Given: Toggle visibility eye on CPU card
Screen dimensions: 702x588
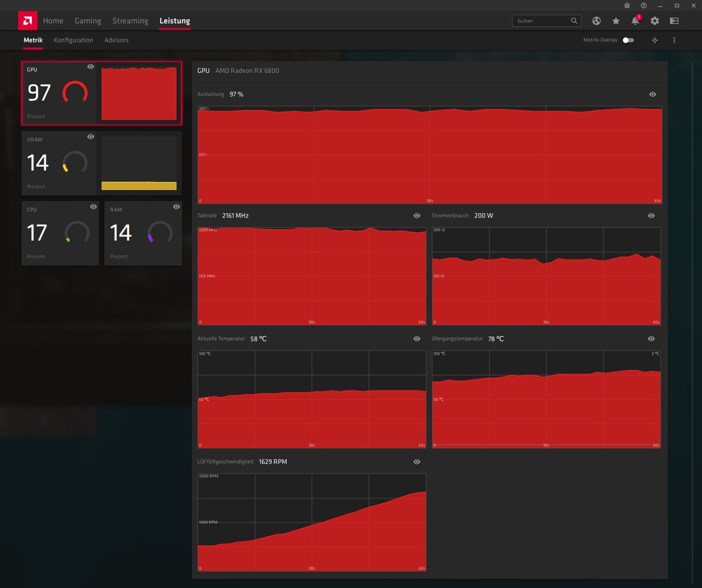Looking at the screenshot, I should click(93, 207).
